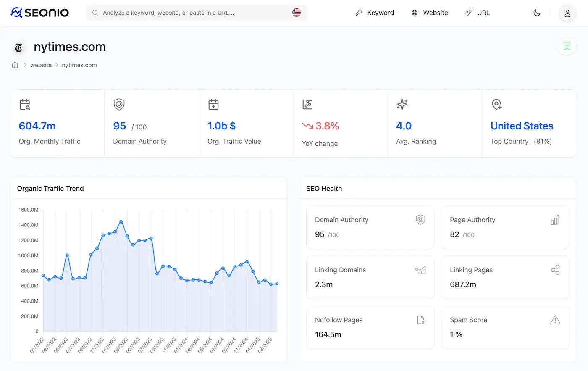The height and width of the screenshot is (371, 588).
Task: Click the Linking Pages share icon
Action: click(x=555, y=270)
